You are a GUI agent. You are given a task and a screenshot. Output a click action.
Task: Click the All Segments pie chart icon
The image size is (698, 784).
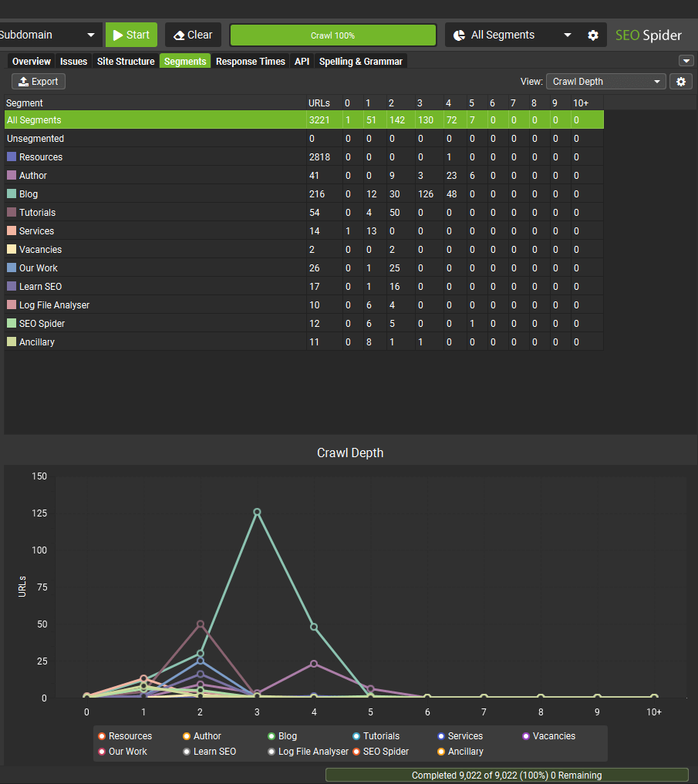pyautogui.click(x=459, y=35)
